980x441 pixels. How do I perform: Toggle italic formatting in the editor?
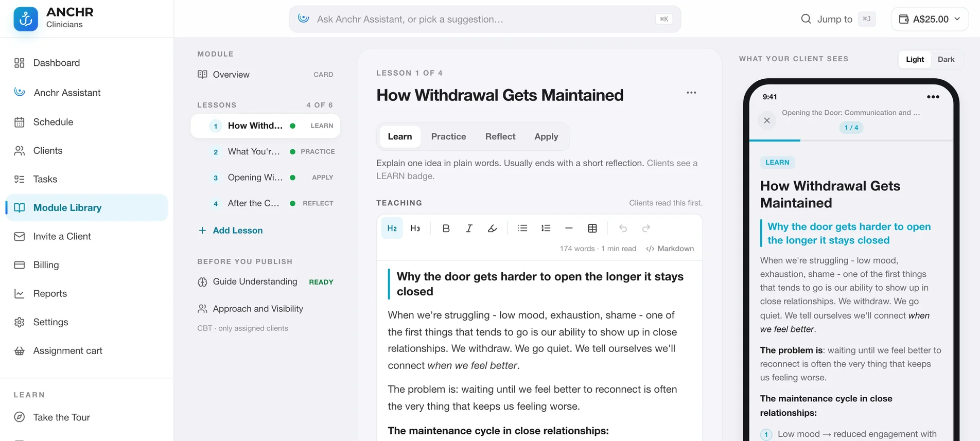click(469, 228)
